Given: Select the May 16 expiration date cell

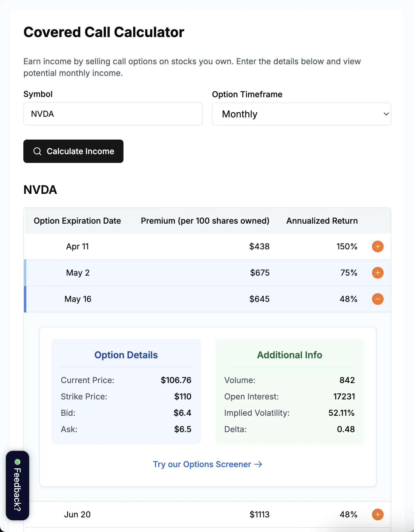Looking at the screenshot, I should tap(78, 299).
